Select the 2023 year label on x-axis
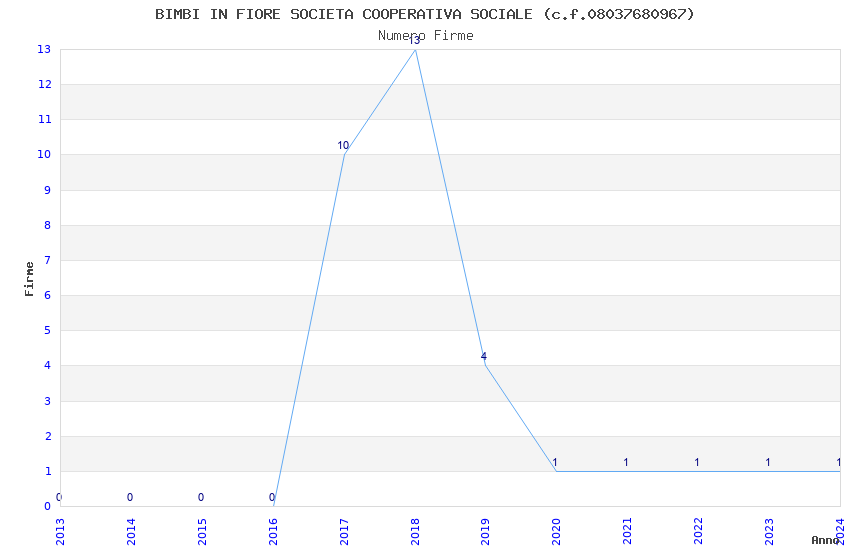Screen dimensions: 850x550 point(769,532)
